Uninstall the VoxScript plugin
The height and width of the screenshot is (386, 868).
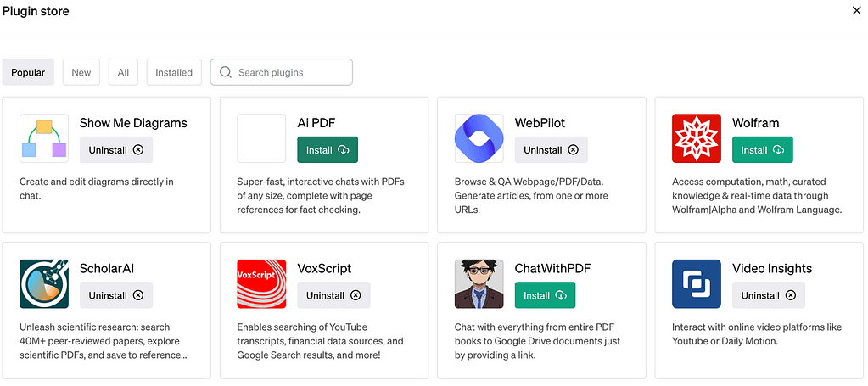tap(333, 295)
